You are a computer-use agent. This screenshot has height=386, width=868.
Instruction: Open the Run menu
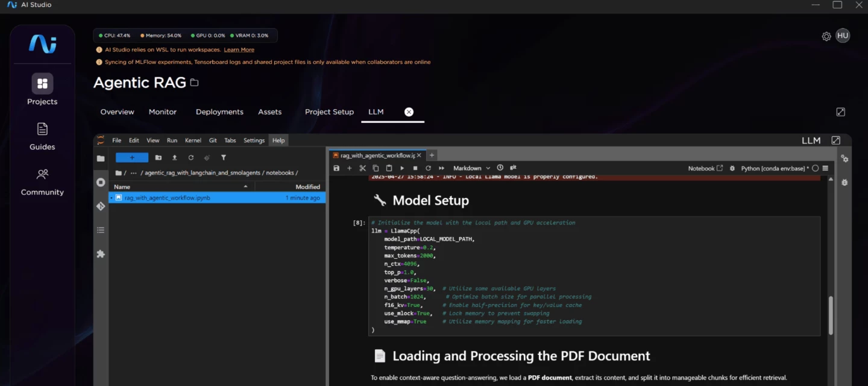point(172,141)
